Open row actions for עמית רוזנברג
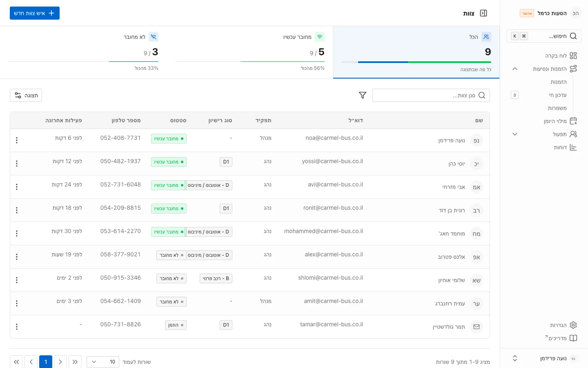Screen dimensions: 588x368 coord(17,303)
